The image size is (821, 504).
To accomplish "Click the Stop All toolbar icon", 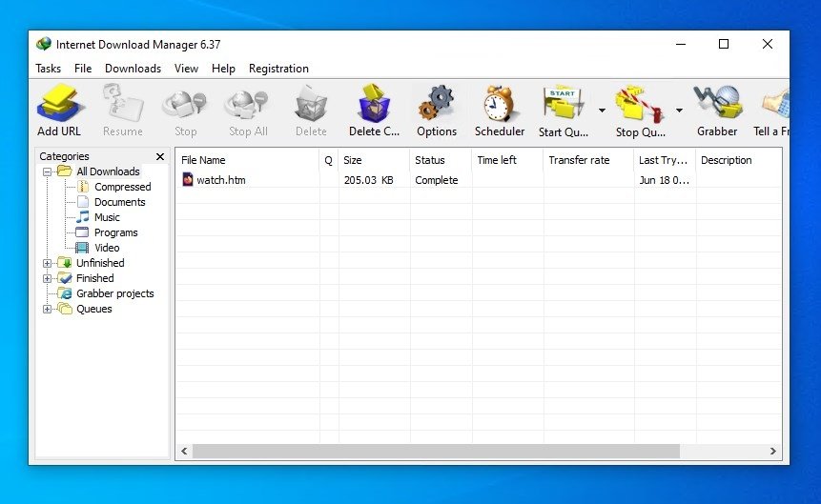I will tap(248, 103).
